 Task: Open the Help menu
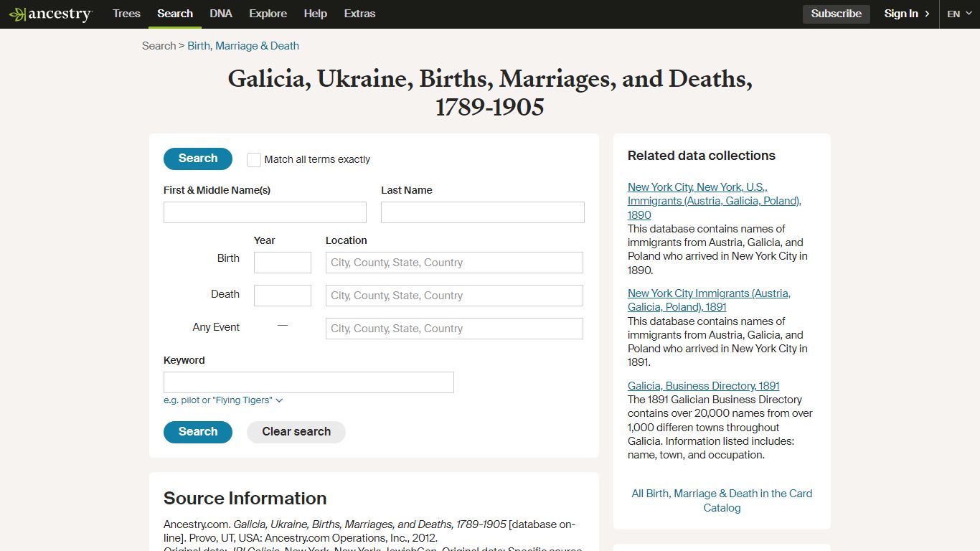315,14
